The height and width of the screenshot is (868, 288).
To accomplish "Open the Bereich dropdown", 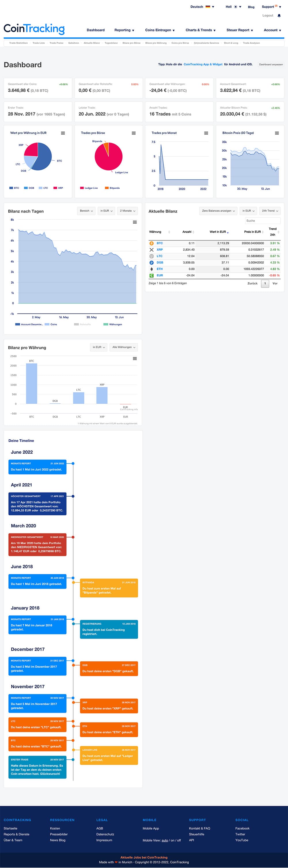I will (x=86, y=211).
